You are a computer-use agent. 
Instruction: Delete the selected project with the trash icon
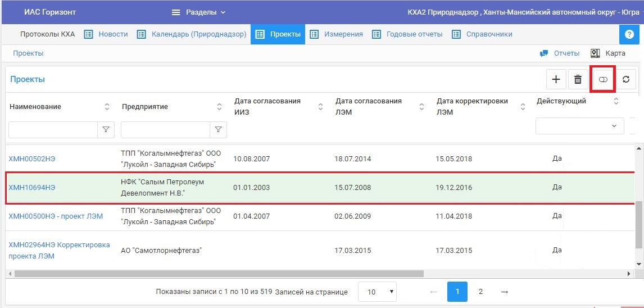[578, 79]
